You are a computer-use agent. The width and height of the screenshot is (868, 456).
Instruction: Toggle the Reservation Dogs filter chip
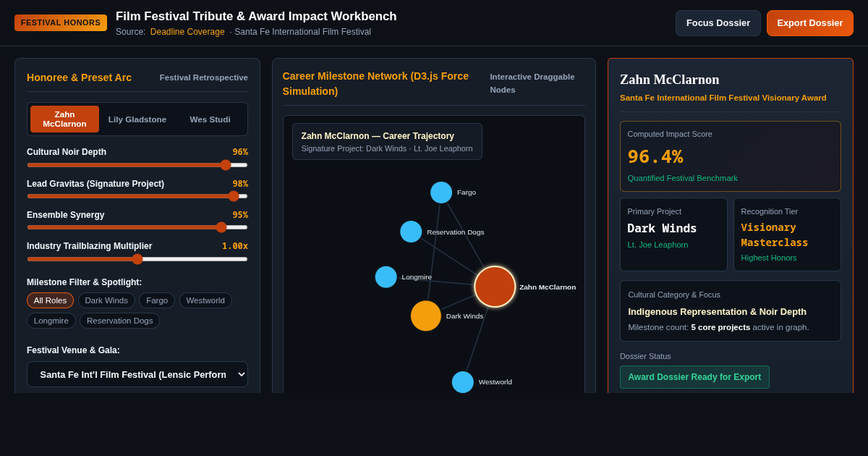pos(120,321)
